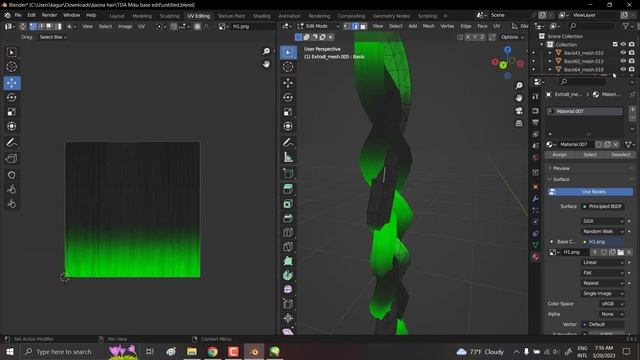This screenshot has width=640, height=360.
Task: Pick the Pinch sculpt tool in UV editor
Action: (11, 204)
